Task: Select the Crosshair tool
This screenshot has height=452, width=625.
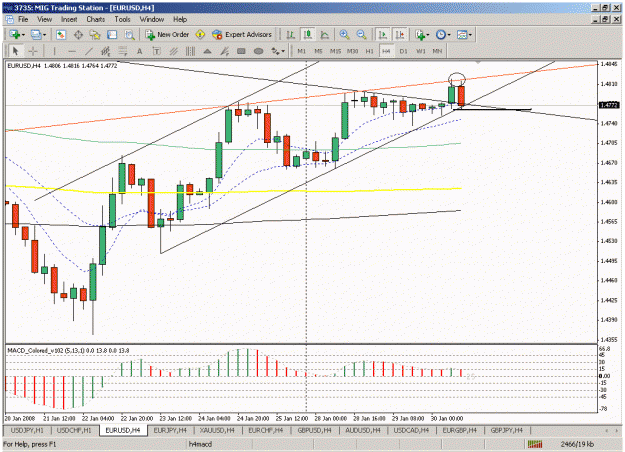Action: tap(33, 51)
